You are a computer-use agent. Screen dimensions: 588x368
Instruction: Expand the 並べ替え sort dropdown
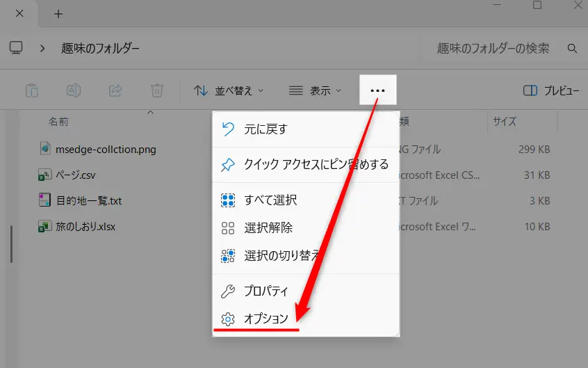pyautogui.click(x=229, y=90)
